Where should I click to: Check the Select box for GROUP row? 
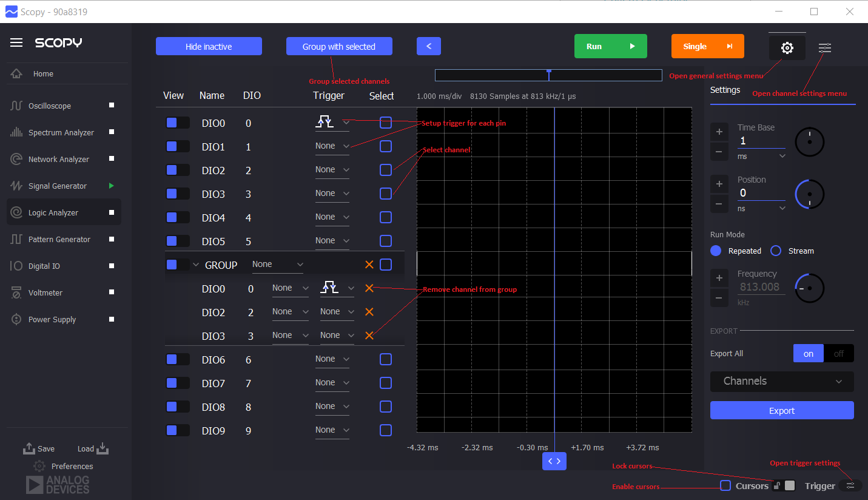(386, 265)
